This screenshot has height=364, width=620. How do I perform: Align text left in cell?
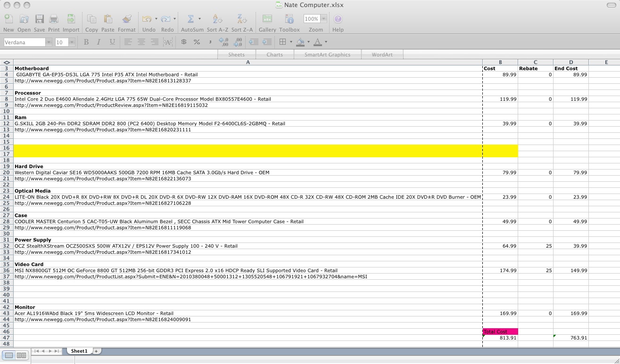click(128, 42)
